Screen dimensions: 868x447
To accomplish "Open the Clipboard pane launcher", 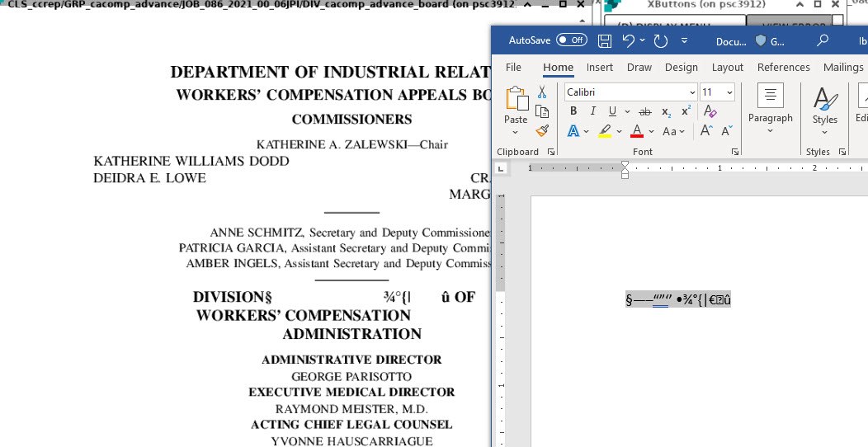I will (551, 152).
